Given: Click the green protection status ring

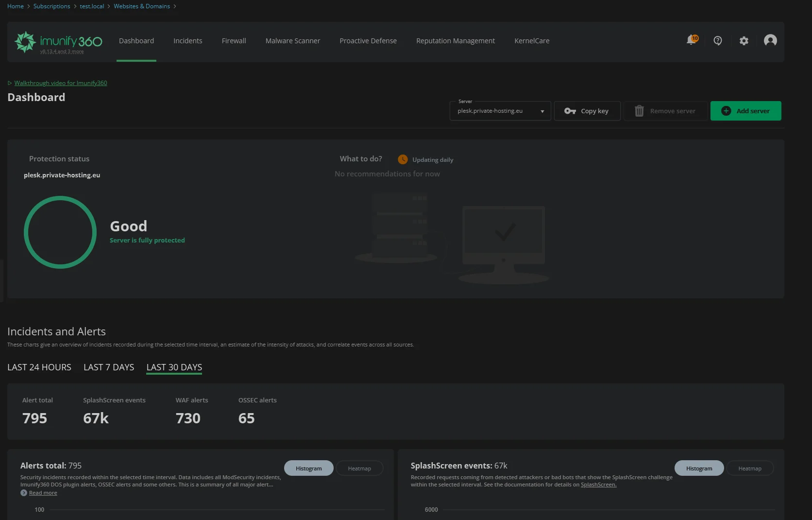Looking at the screenshot, I should pyautogui.click(x=60, y=232).
